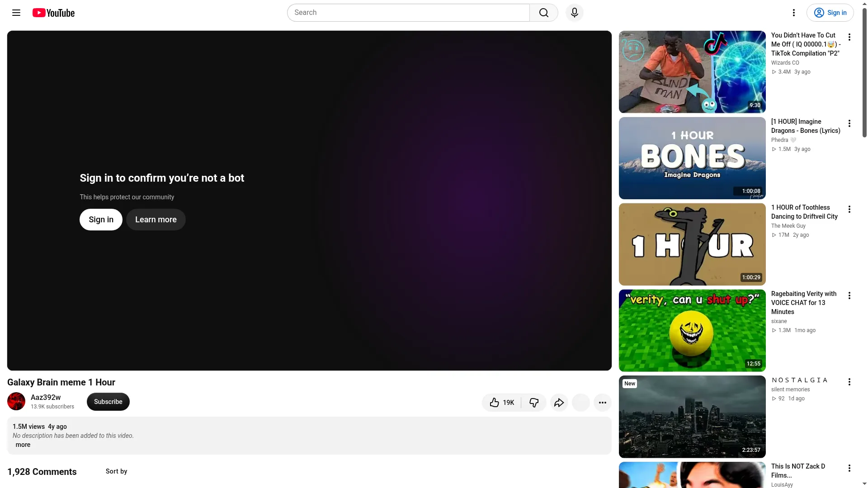The image size is (868, 488).
Task: Click the 'N O S T A L G I A' title
Action: point(799,380)
